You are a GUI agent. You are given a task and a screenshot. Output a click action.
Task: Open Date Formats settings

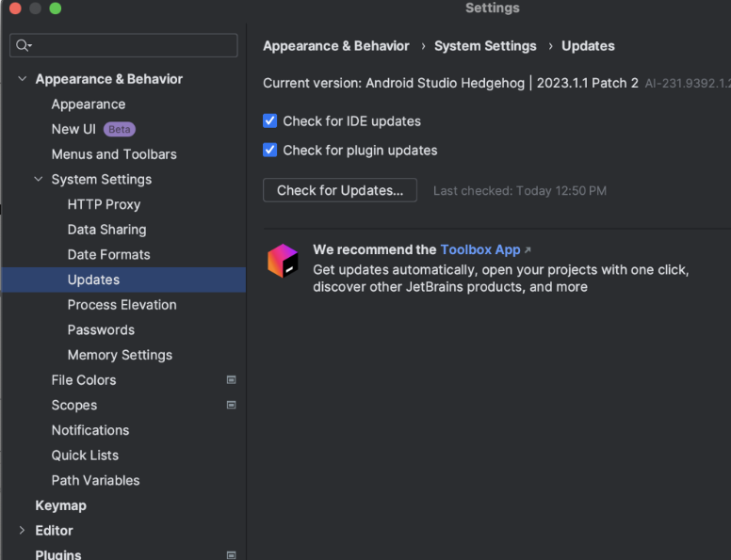[108, 254]
